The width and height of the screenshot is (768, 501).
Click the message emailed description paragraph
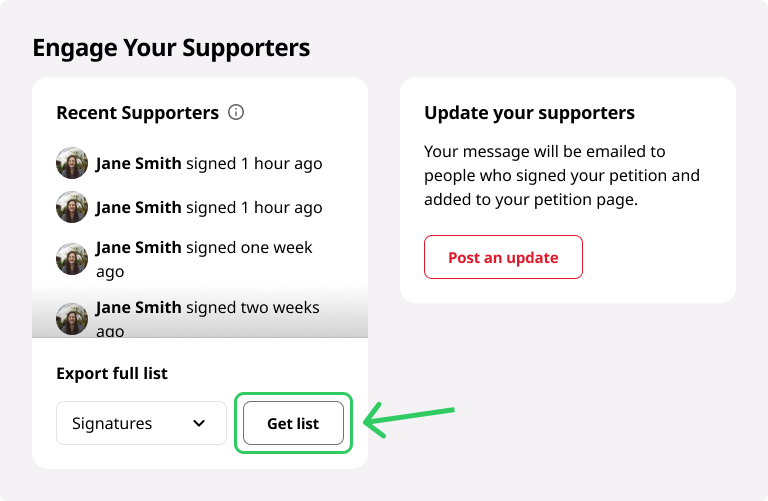tap(562, 175)
